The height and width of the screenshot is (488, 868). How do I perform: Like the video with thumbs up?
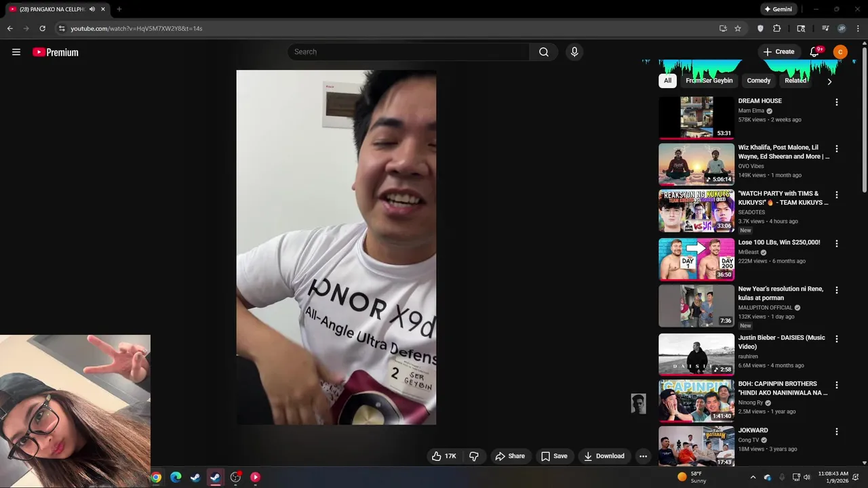[x=444, y=456]
